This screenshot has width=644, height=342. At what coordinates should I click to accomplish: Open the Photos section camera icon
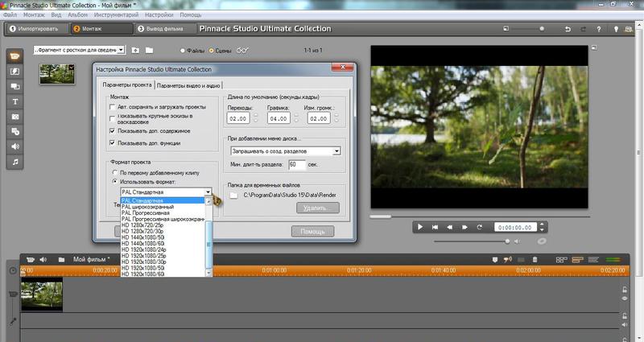pyautogui.click(x=14, y=117)
